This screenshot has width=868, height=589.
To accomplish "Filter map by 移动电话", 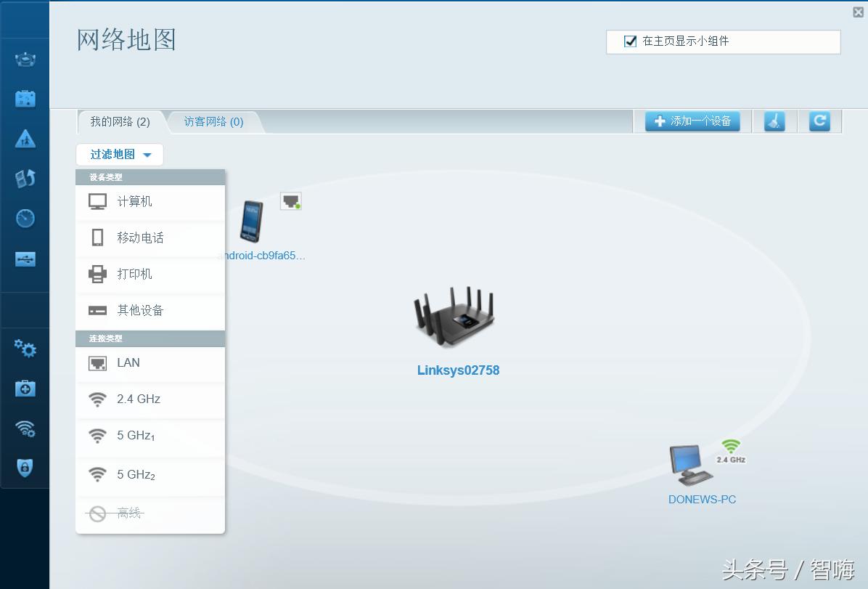I will click(x=150, y=237).
